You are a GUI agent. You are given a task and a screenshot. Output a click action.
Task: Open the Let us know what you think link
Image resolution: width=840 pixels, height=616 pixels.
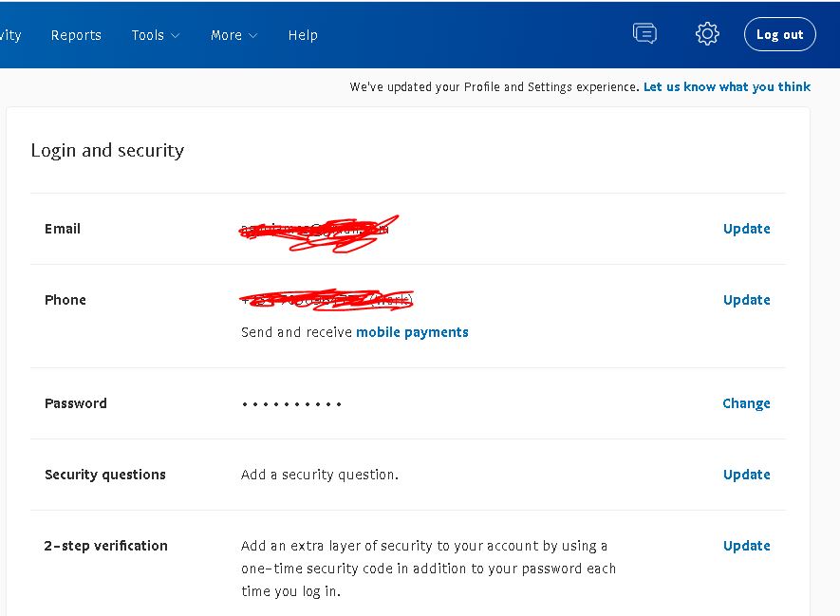click(x=727, y=86)
